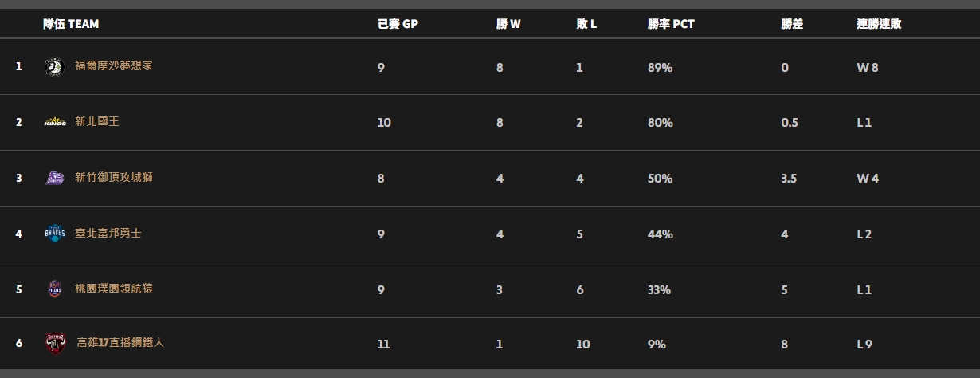
Task: Click the 隊伍 TEAM column header
Action: coord(71,24)
